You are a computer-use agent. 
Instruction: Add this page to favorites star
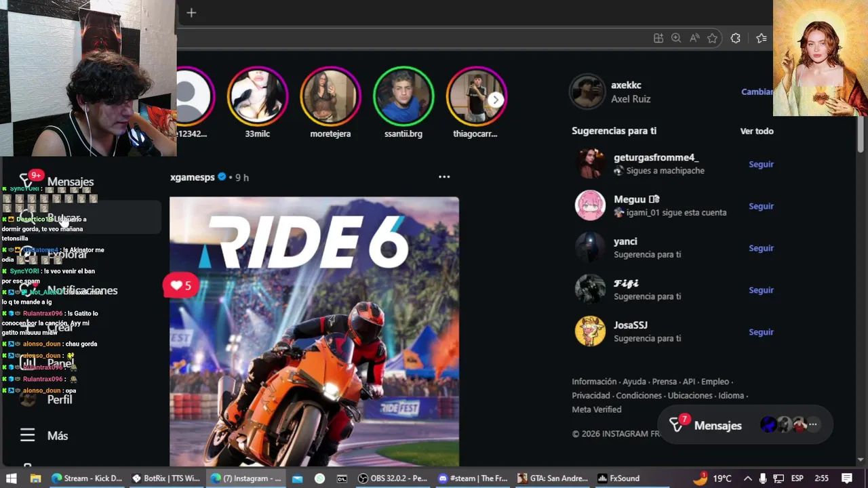712,39
